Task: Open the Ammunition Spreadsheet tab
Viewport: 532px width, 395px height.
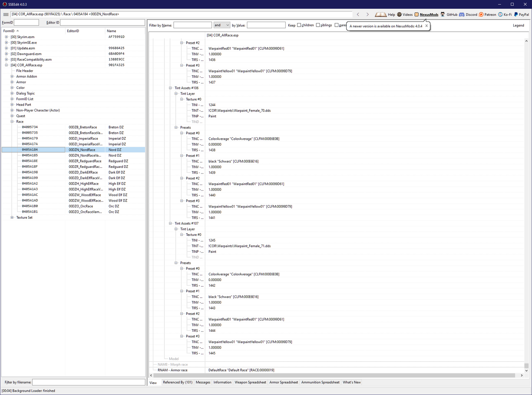Action: tap(320, 382)
